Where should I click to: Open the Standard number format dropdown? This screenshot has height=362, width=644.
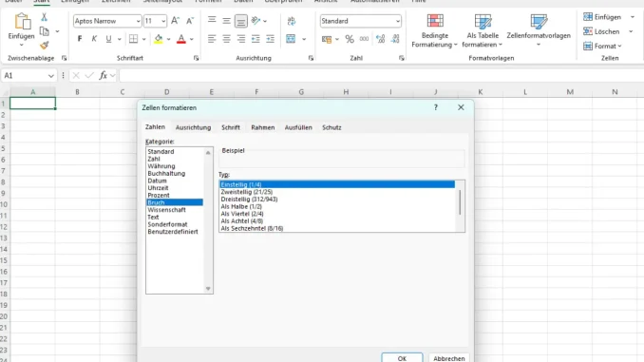pyautogui.click(x=398, y=21)
